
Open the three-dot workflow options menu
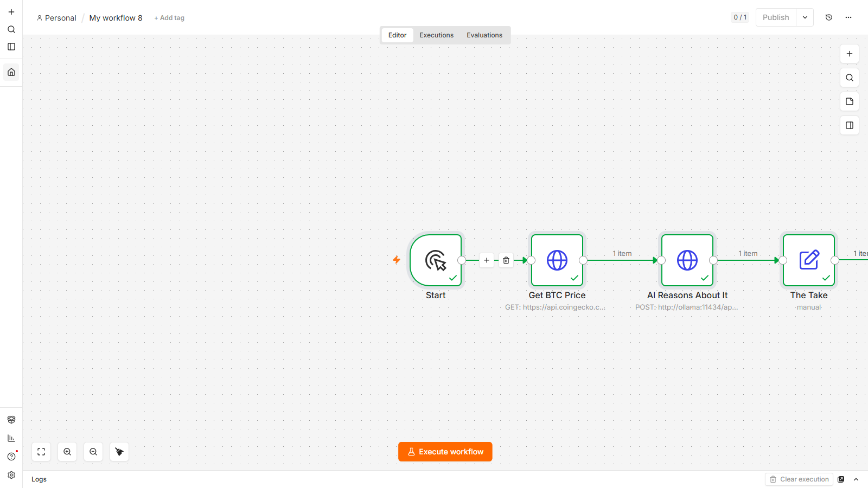click(x=848, y=17)
